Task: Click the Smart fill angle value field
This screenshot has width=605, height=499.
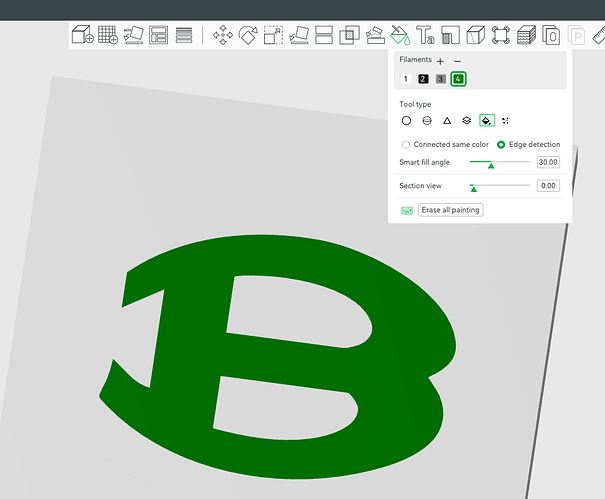Action: (x=548, y=162)
